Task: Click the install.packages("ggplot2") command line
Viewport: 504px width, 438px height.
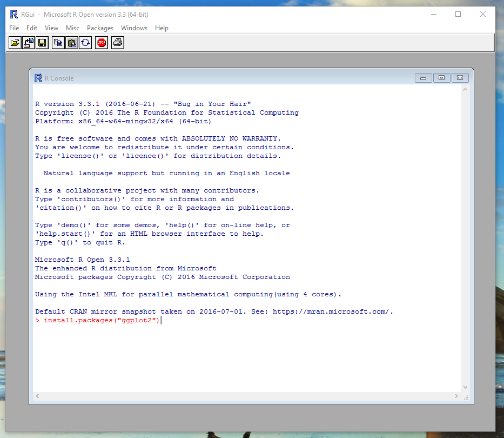Action: click(97, 320)
